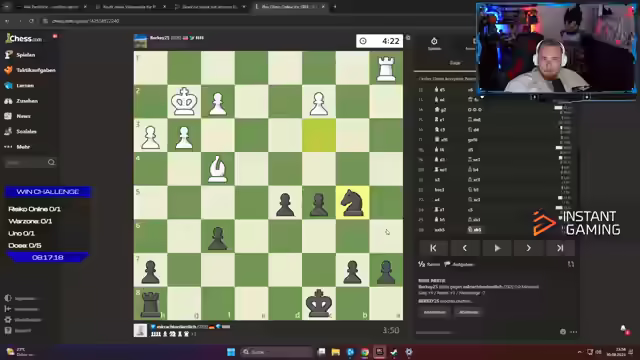
Task: Click the top player's clock showing 4:22
Action: (380, 41)
